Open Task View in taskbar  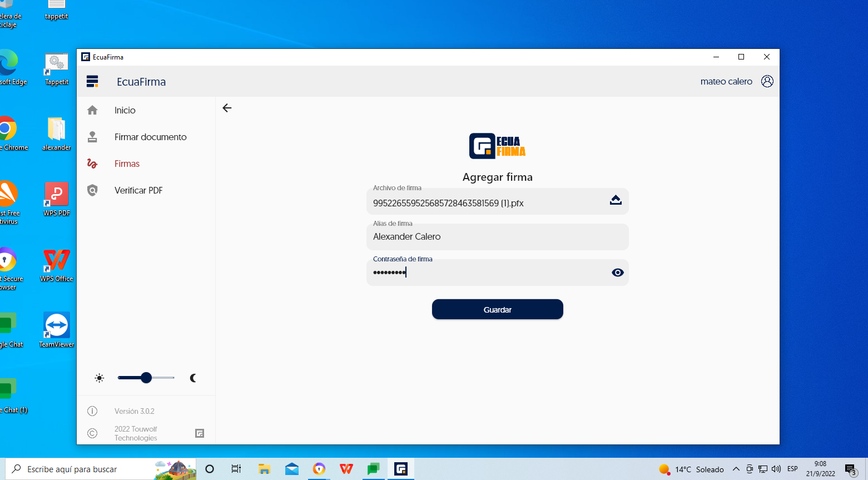236,469
